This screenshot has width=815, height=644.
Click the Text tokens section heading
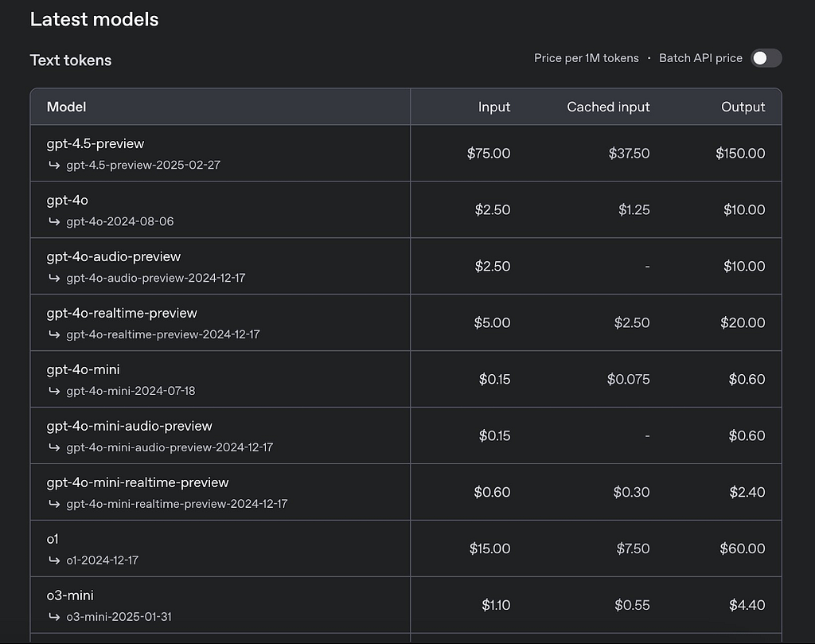coord(71,60)
